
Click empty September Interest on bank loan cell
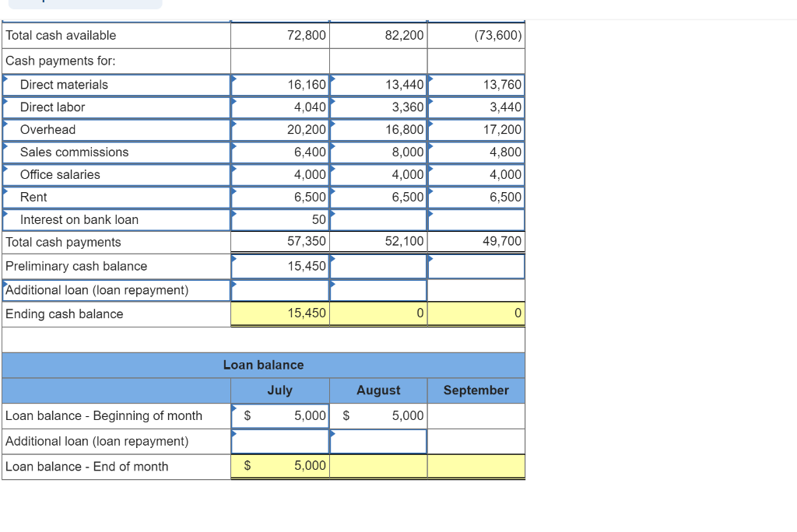pos(476,219)
